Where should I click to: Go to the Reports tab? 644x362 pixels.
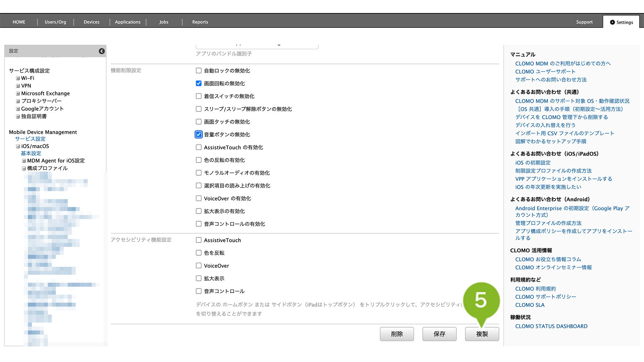[200, 22]
